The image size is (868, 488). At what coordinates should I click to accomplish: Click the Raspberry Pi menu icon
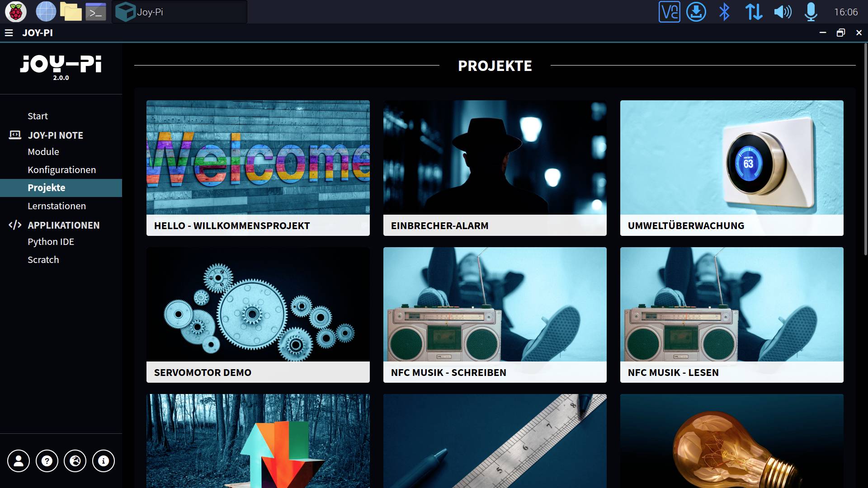click(x=15, y=12)
